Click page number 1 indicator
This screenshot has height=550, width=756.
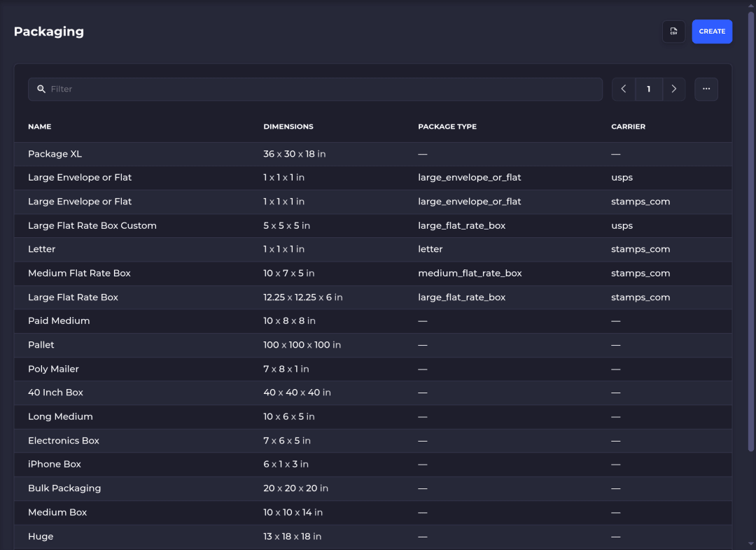click(649, 89)
